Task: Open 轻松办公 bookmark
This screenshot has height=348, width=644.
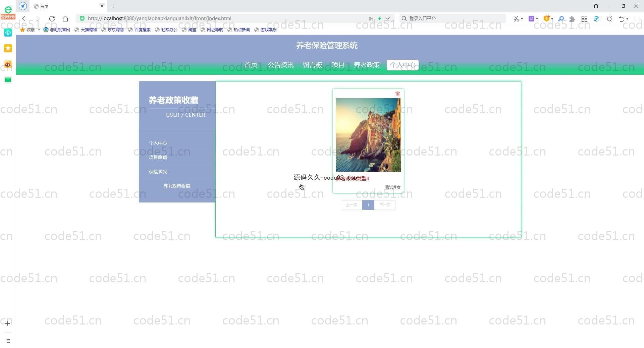Action: click(x=166, y=30)
